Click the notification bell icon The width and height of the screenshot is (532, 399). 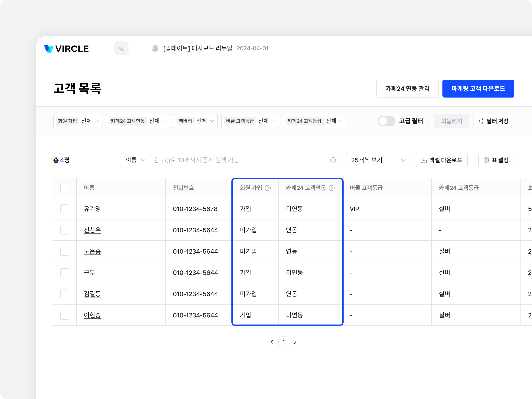point(155,48)
